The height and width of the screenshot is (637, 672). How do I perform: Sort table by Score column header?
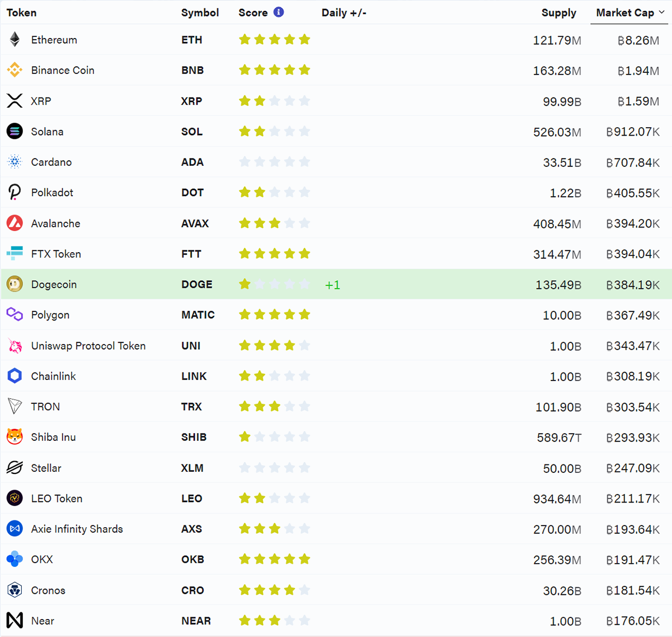point(253,12)
